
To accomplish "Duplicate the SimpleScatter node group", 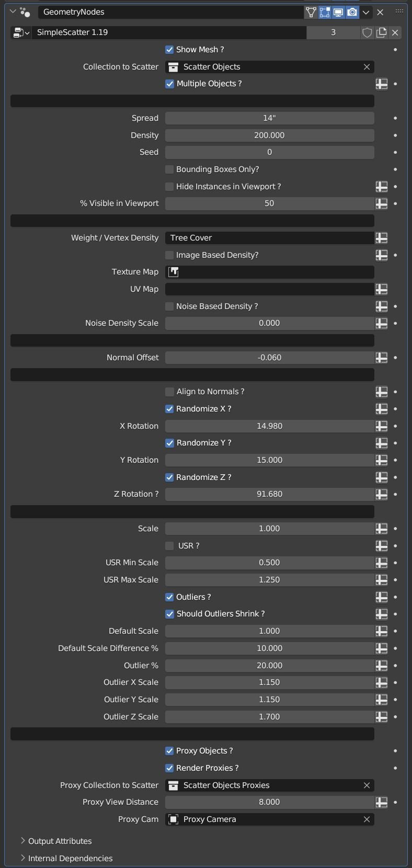I will [x=381, y=32].
